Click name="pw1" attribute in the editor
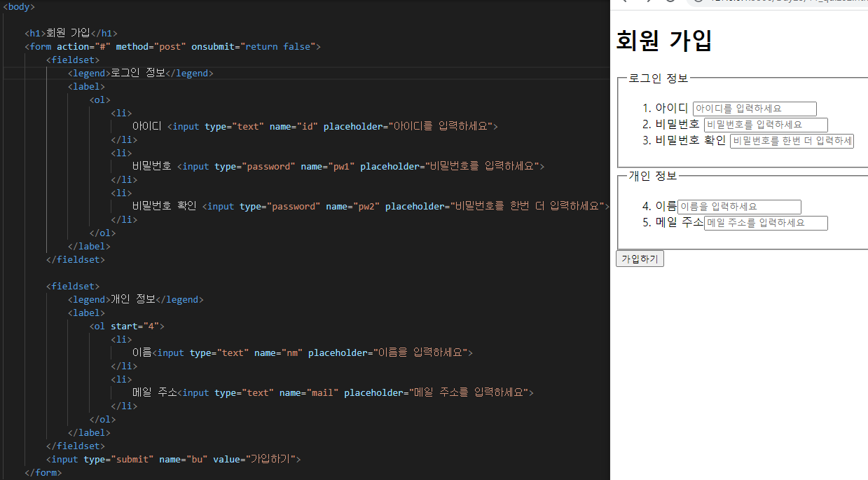The height and width of the screenshot is (480, 868). (327, 166)
